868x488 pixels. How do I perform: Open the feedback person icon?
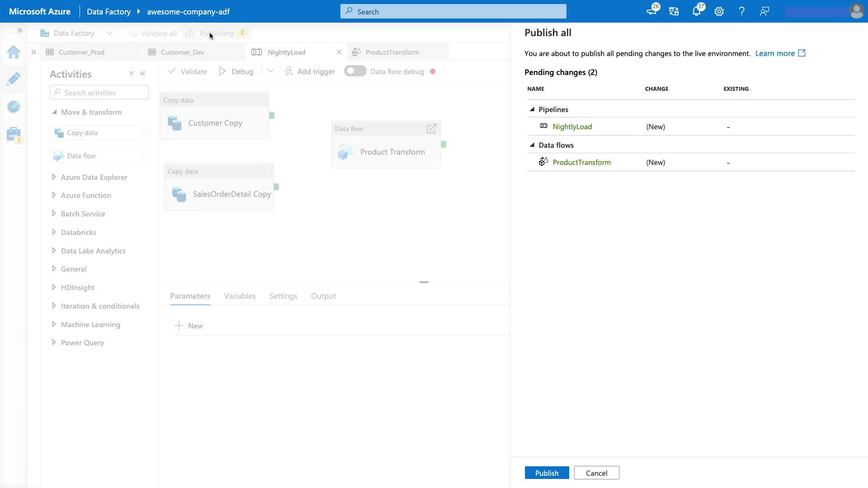764,12
